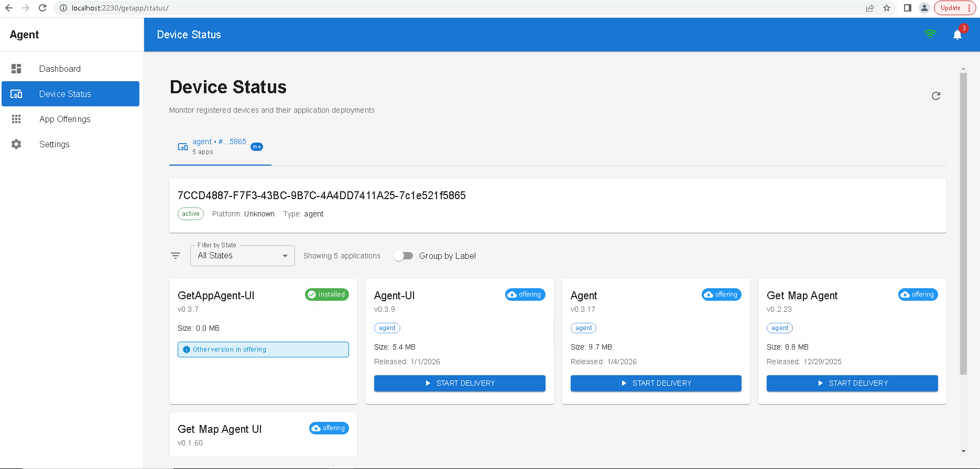
Task: Click browser back arrow
Action: click(x=9, y=8)
